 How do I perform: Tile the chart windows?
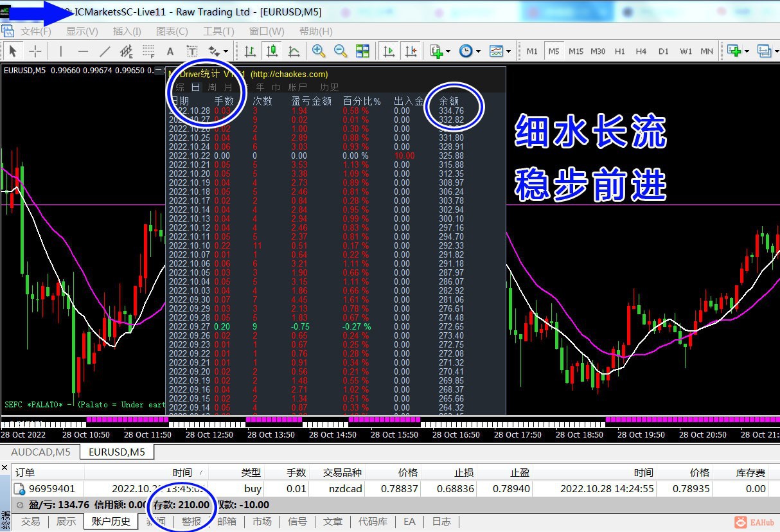pos(362,51)
